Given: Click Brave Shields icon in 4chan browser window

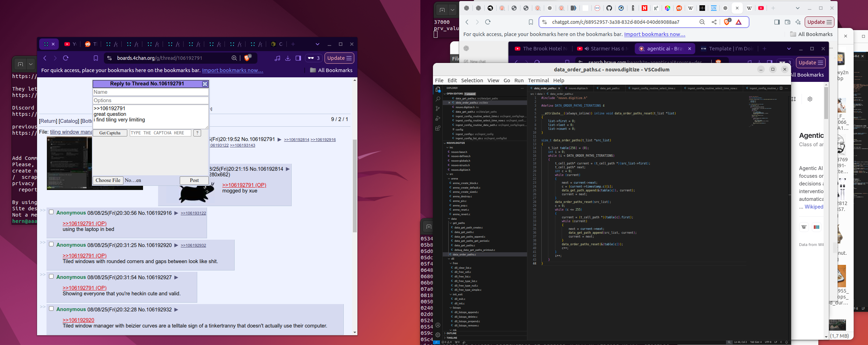Looking at the screenshot, I should (x=247, y=58).
